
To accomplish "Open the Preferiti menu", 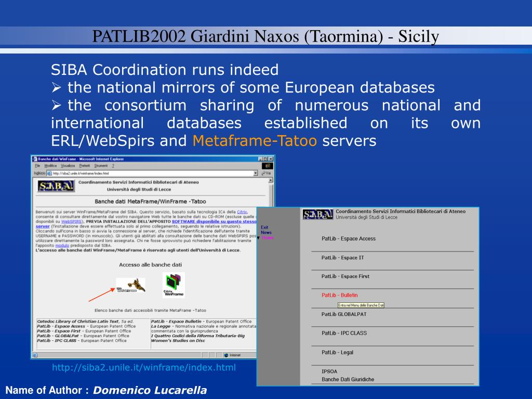I will (x=85, y=166).
